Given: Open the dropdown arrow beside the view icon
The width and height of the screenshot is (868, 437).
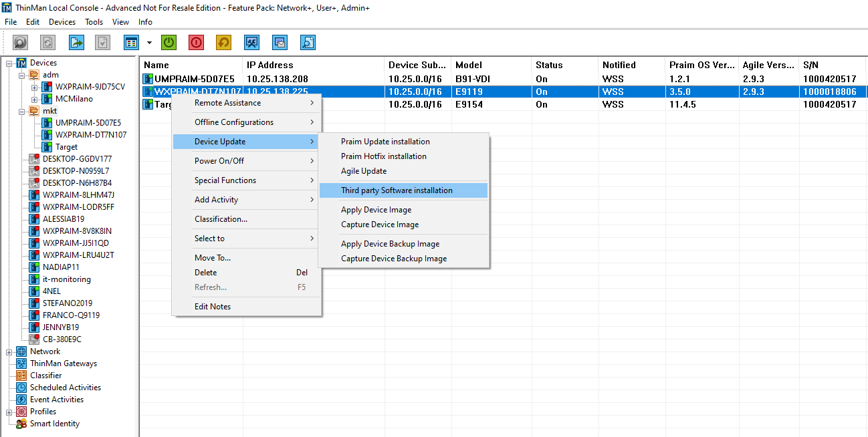Looking at the screenshot, I should pos(149,43).
